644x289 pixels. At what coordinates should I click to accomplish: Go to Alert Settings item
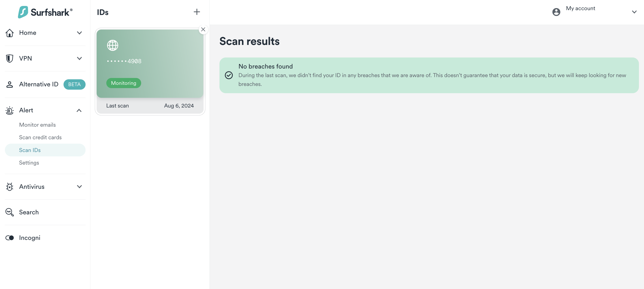click(29, 163)
